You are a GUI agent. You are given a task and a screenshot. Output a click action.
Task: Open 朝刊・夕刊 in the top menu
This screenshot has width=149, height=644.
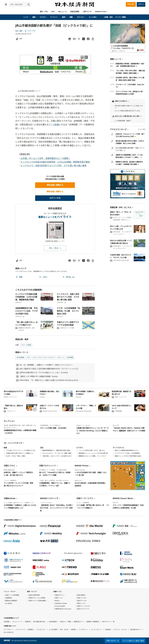44,11
